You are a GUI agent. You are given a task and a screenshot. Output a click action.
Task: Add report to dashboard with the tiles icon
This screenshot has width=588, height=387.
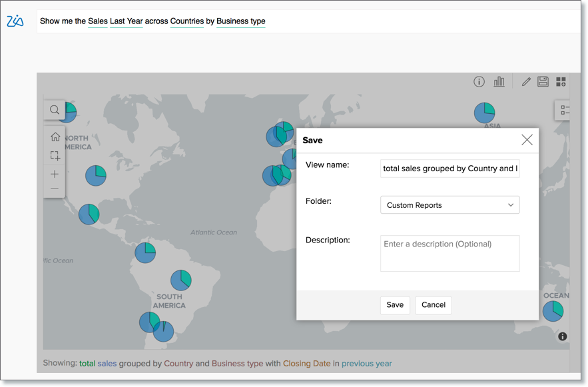click(560, 81)
